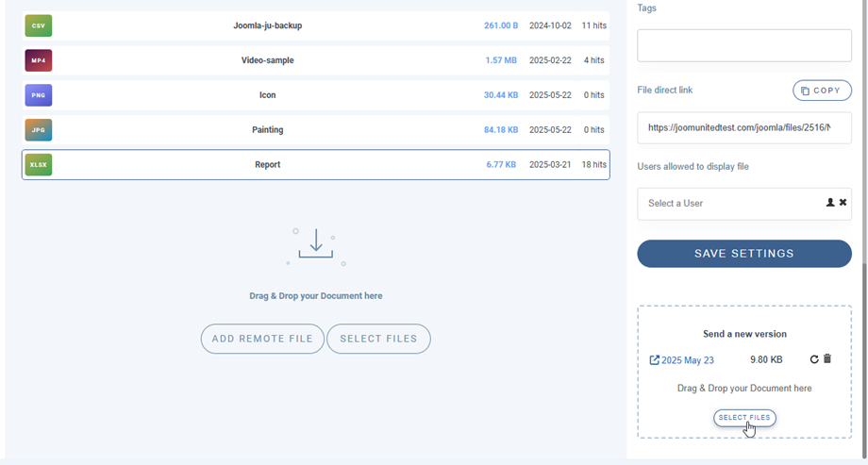The width and height of the screenshot is (868, 465).
Task: Click the file direct link URL field
Action: [739, 127]
